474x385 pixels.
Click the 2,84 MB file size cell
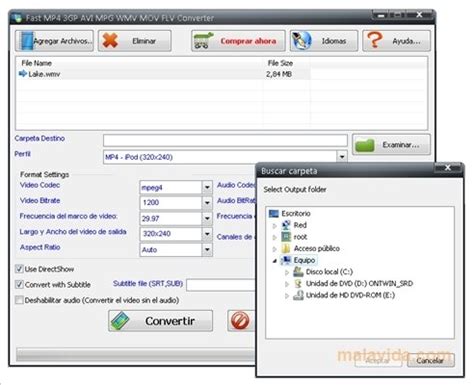point(279,74)
